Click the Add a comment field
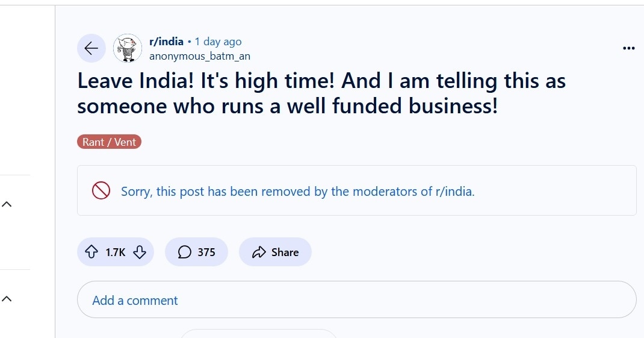Viewport: 644px width, 338px height. coord(356,299)
